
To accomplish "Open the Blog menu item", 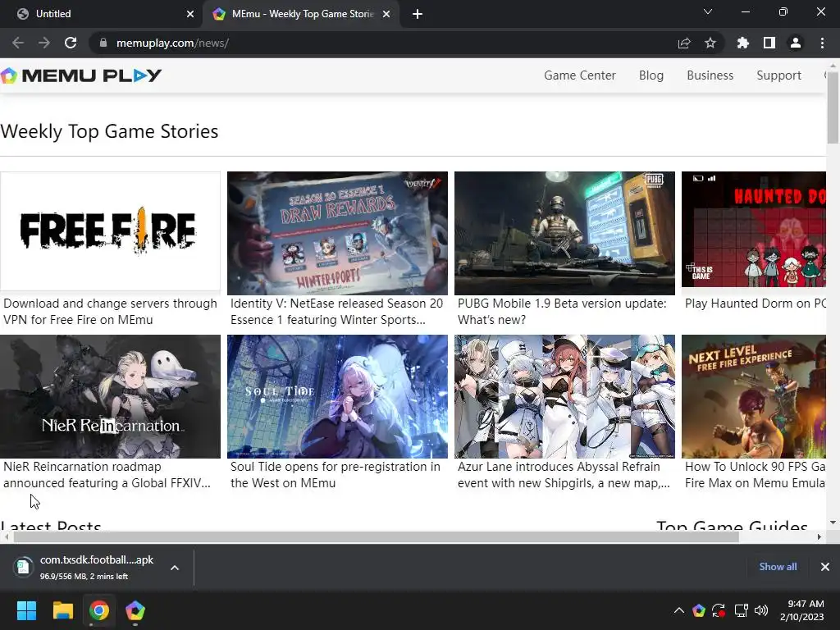I will (651, 75).
